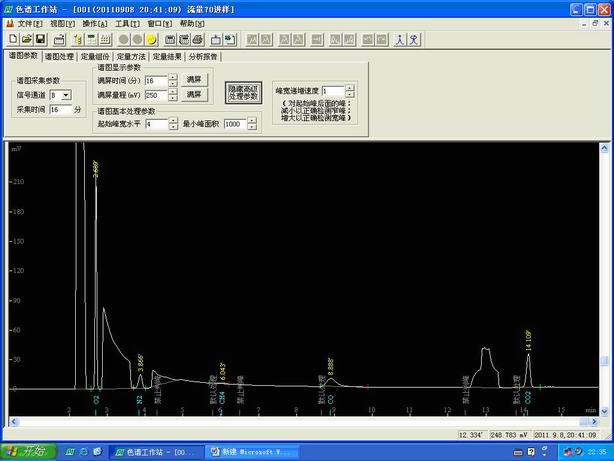This screenshot has height=461, width=614.
Task: Select the 谱图参数 tab
Action: [x=23, y=56]
